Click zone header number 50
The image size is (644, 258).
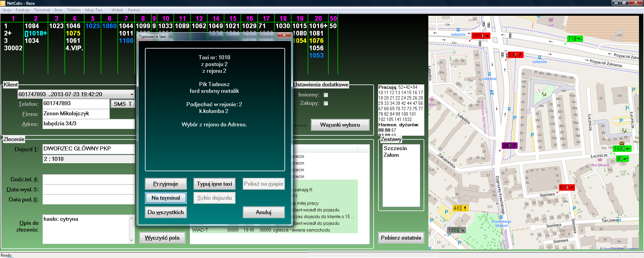click(333, 19)
